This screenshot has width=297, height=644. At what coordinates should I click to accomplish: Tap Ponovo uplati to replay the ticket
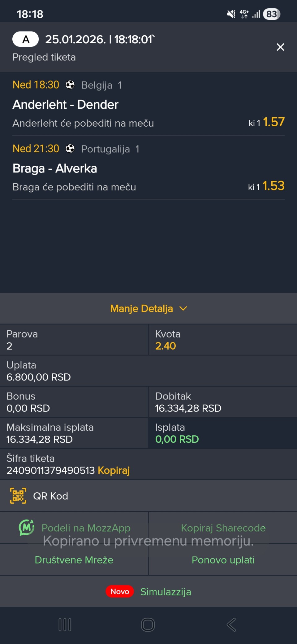click(223, 560)
